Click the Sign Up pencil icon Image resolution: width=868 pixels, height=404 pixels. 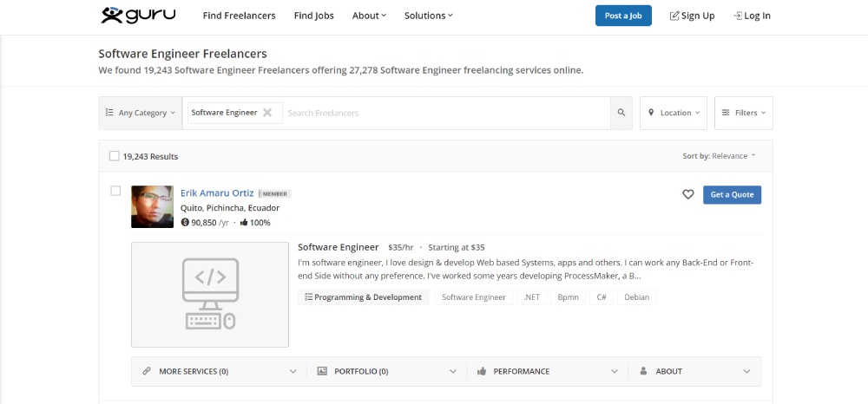(674, 16)
